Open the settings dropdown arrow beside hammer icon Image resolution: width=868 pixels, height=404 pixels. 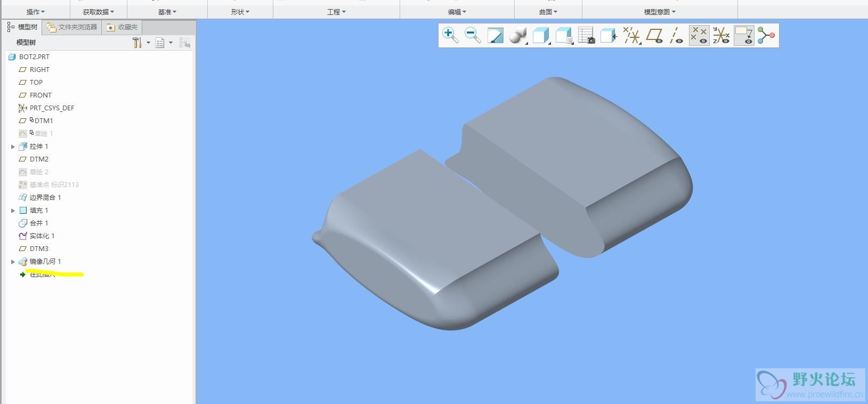pos(148,43)
